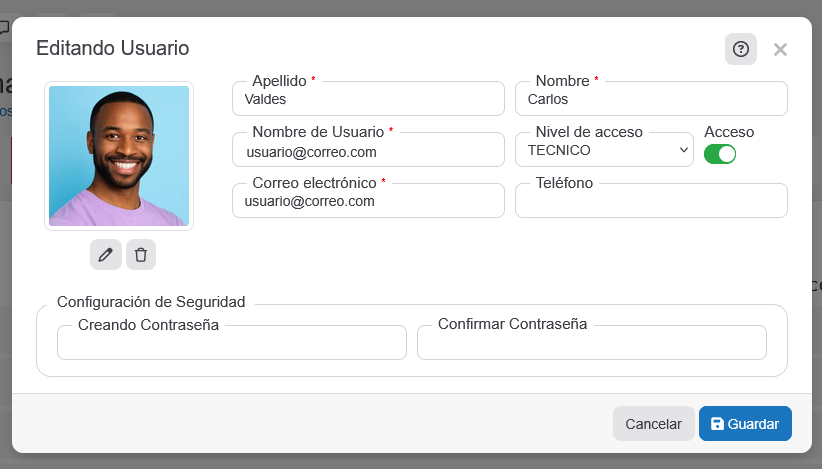This screenshot has width=822, height=469.
Task: Focus the Apellido field containing Valdes
Action: (x=368, y=100)
